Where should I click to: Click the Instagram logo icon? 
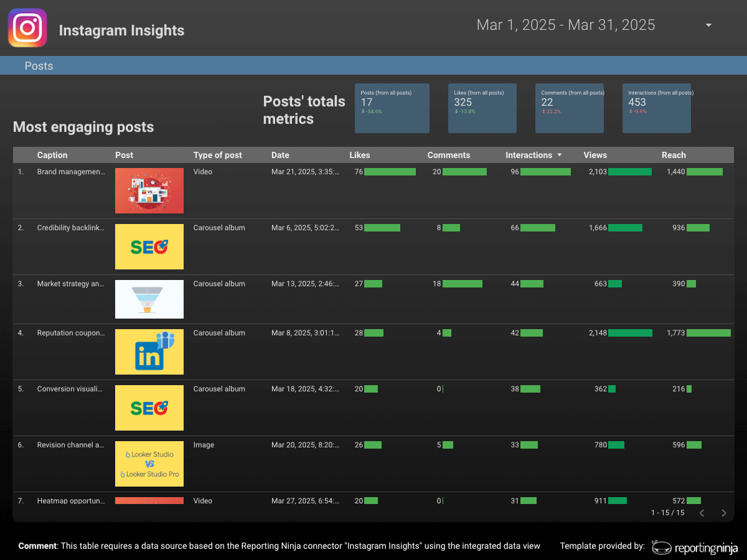click(x=27, y=28)
